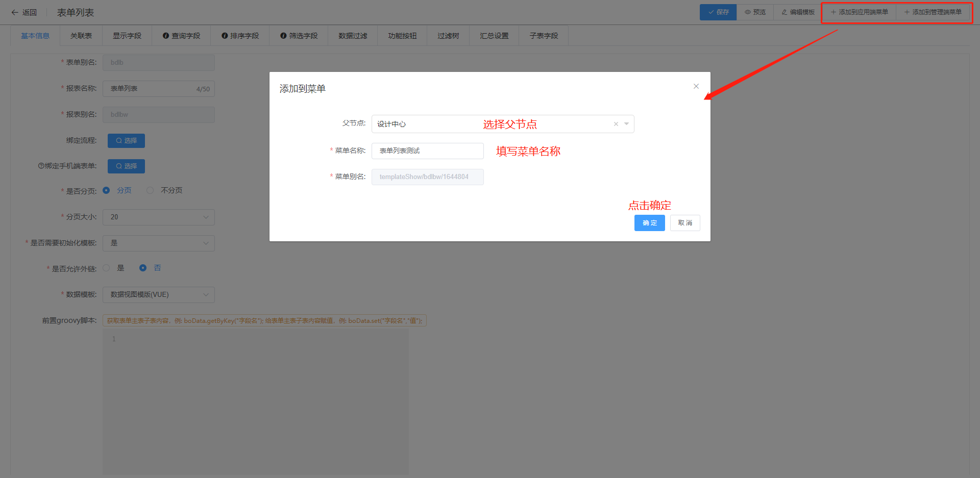Click the 取消 button in the dialog
This screenshot has width=980, height=478.
[684, 223]
